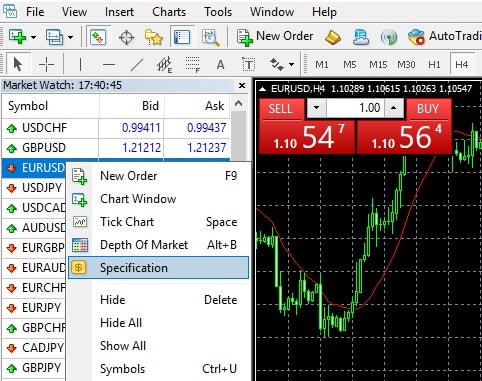Click the cloud hosting toolbar icon
The height and width of the screenshot is (381, 482).
click(x=361, y=37)
